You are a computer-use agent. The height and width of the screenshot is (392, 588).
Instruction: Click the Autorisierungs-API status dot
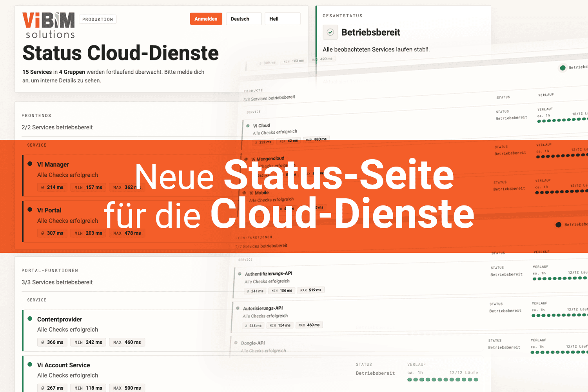238,308
